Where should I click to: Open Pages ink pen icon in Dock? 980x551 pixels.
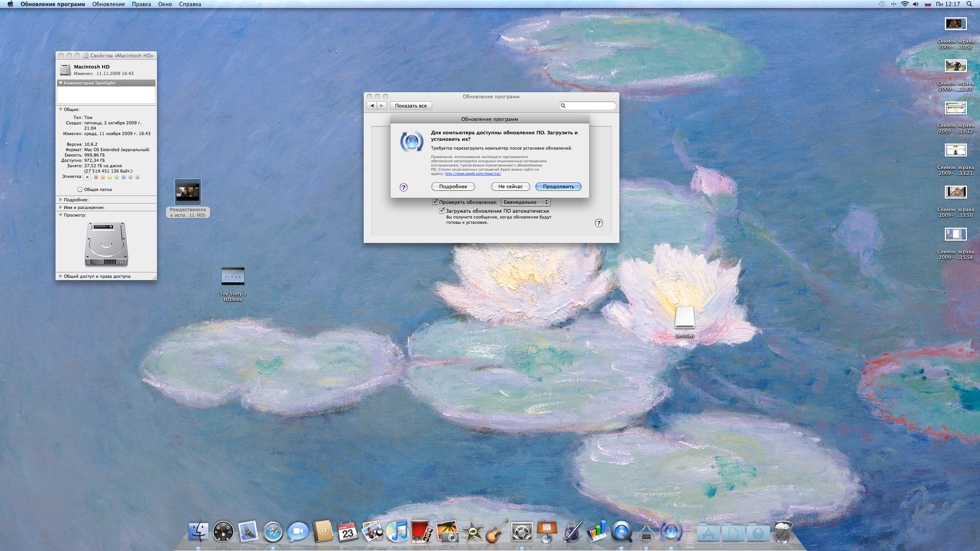pos(572,532)
